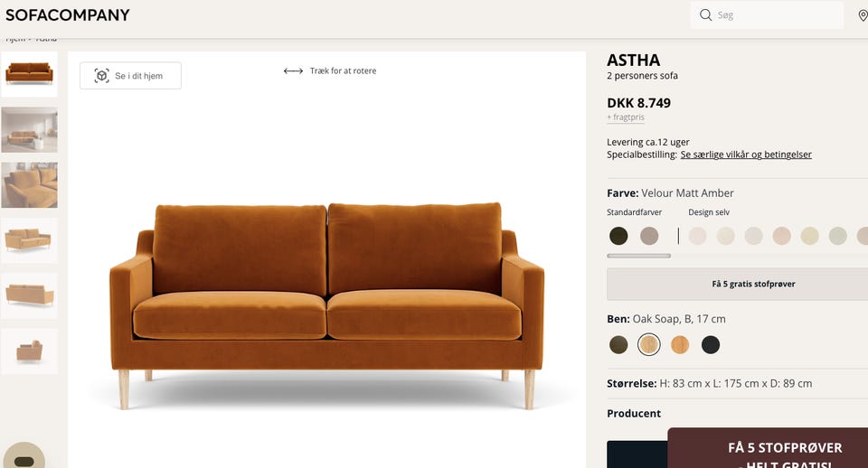Switch to the Design selv colour group
Screen dimensions: 868x468
coord(709,212)
